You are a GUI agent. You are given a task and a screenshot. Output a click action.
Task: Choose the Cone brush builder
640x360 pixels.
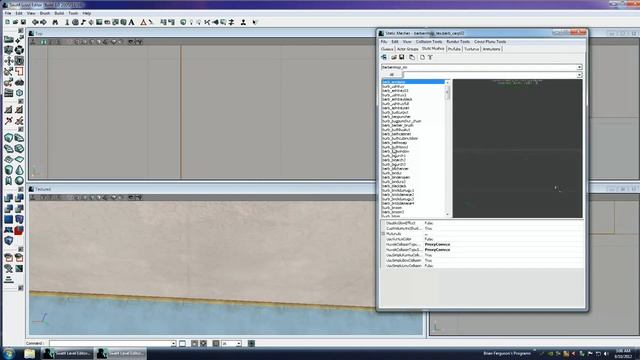coord(19,170)
